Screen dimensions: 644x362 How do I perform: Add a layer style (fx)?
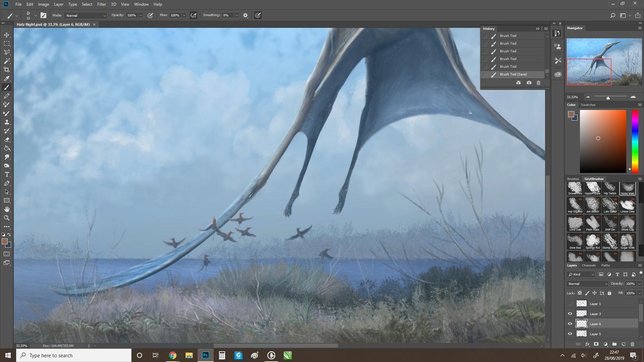tap(588, 343)
